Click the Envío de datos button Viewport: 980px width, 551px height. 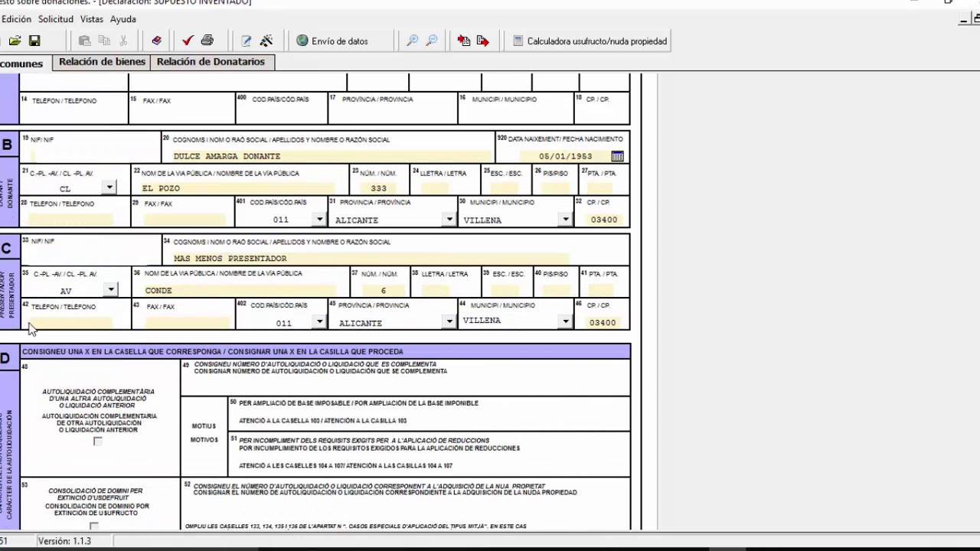333,41
